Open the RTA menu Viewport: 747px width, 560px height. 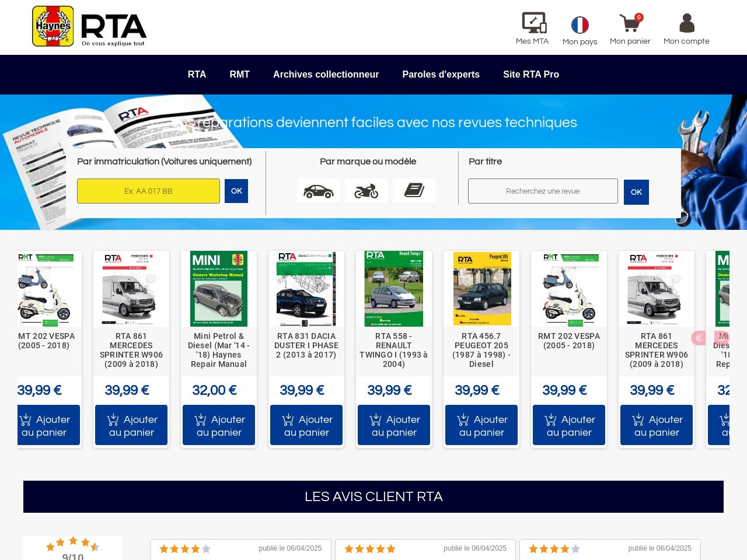point(197,74)
